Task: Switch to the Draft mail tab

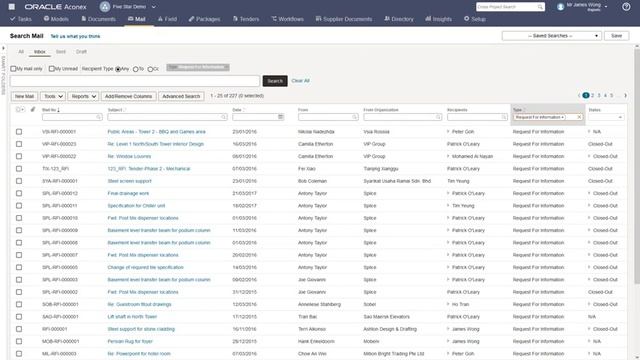Action: tap(81, 52)
